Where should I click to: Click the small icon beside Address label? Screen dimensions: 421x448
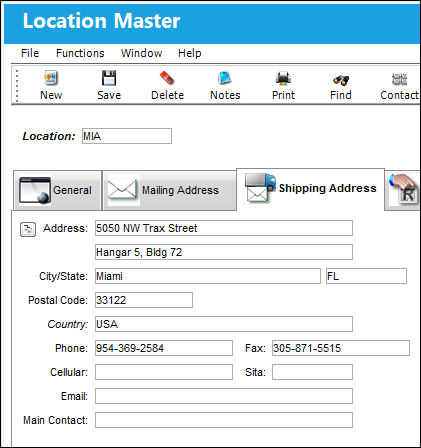pos(28,229)
